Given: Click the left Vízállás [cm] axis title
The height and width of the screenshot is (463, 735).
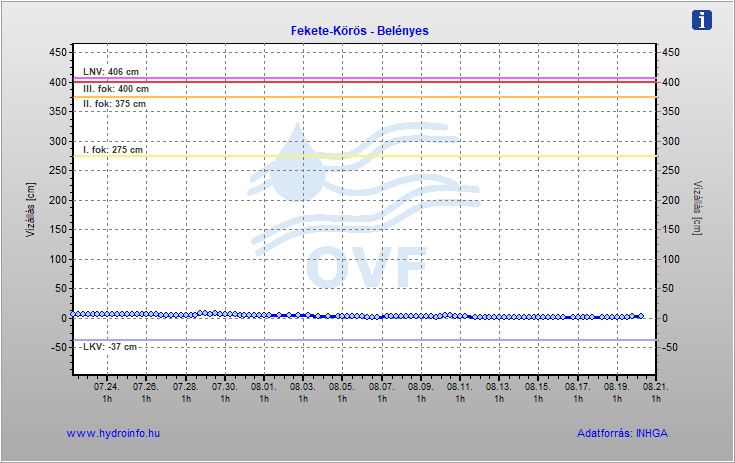Looking at the screenshot, I should pos(30,209).
